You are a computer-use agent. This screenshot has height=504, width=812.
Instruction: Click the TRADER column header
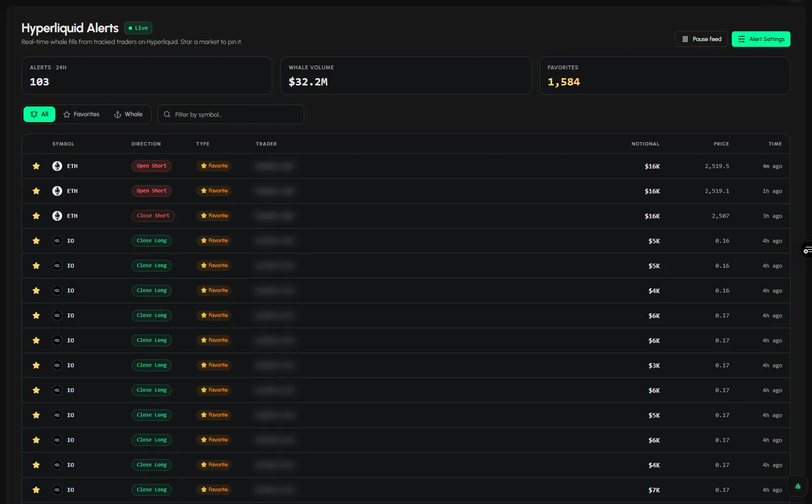[x=266, y=144]
